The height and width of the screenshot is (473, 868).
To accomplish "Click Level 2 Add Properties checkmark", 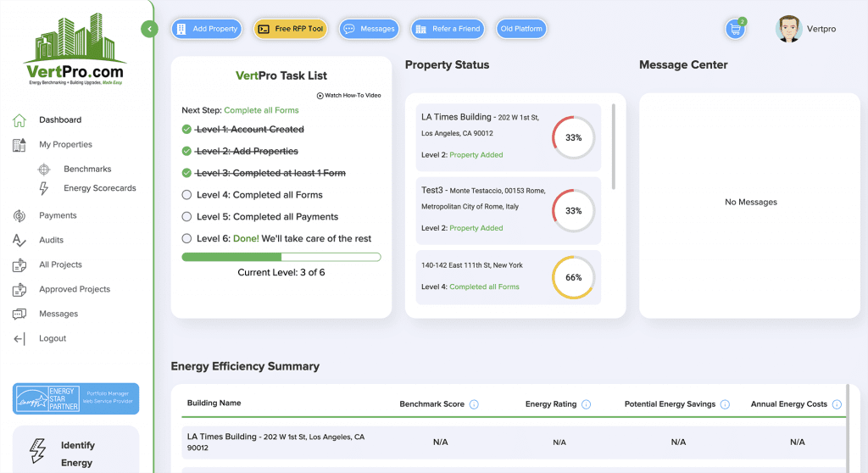I will coord(186,151).
